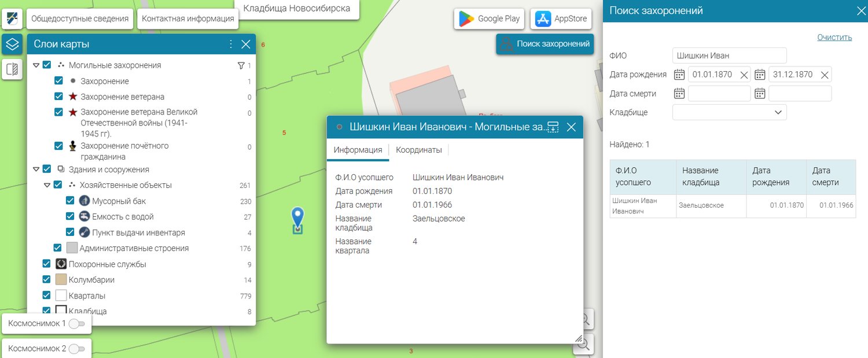Click the upper magnifier zoom button on the map
868x358 pixels.
tap(585, 319)
